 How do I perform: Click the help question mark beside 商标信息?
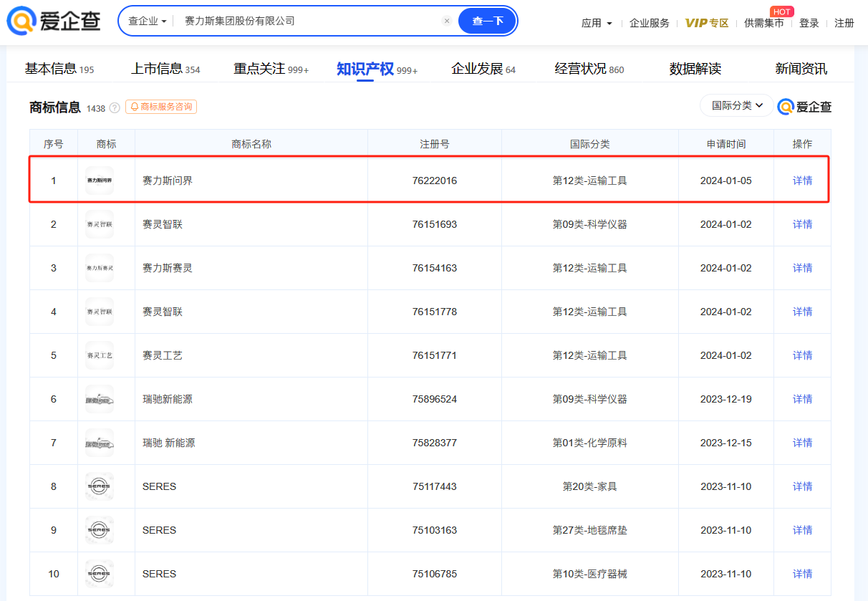point(115,108)
